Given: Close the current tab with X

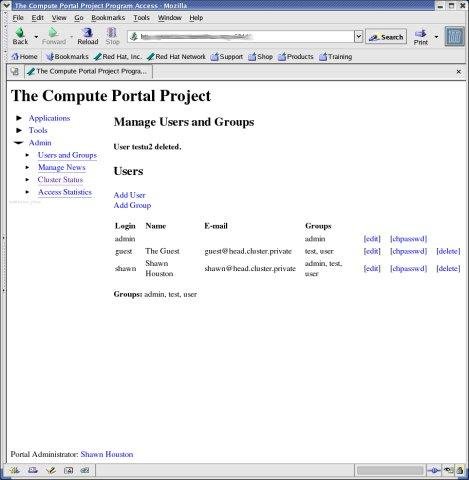Looking at the screenshot, I should (x=459, y=72).
